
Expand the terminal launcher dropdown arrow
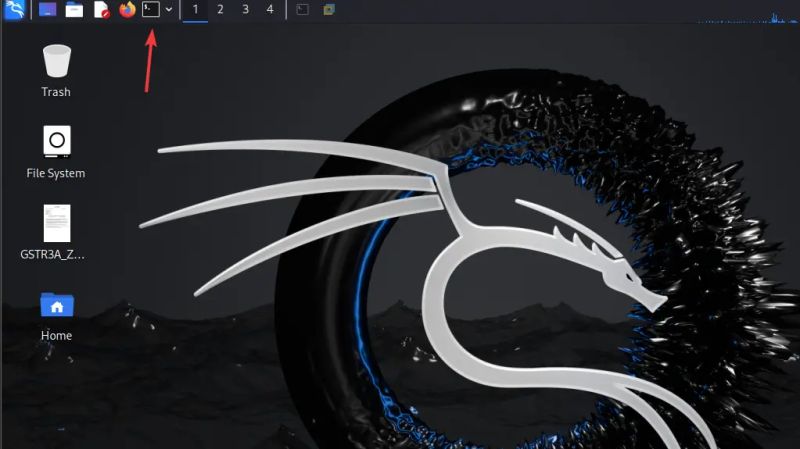(169, 10)
